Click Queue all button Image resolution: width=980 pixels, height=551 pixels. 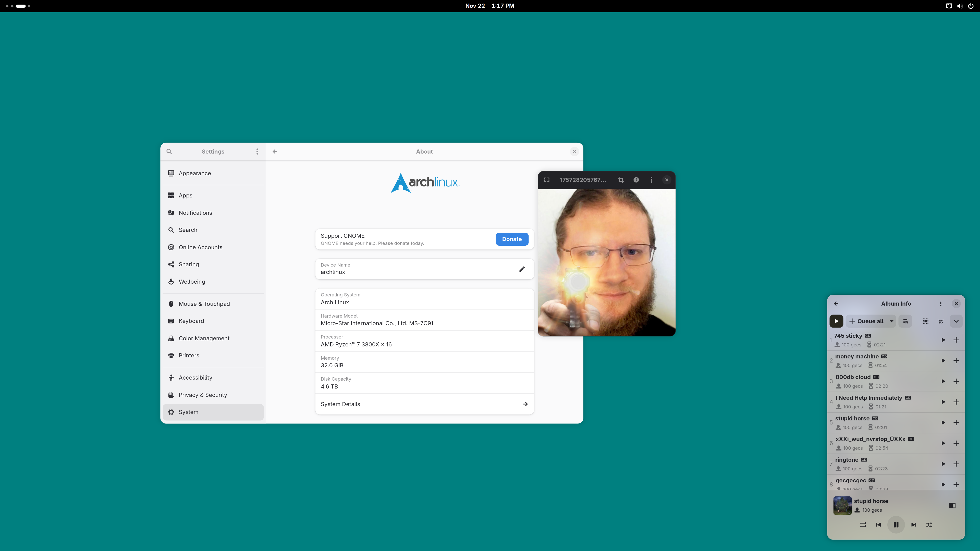coord(867,321)
